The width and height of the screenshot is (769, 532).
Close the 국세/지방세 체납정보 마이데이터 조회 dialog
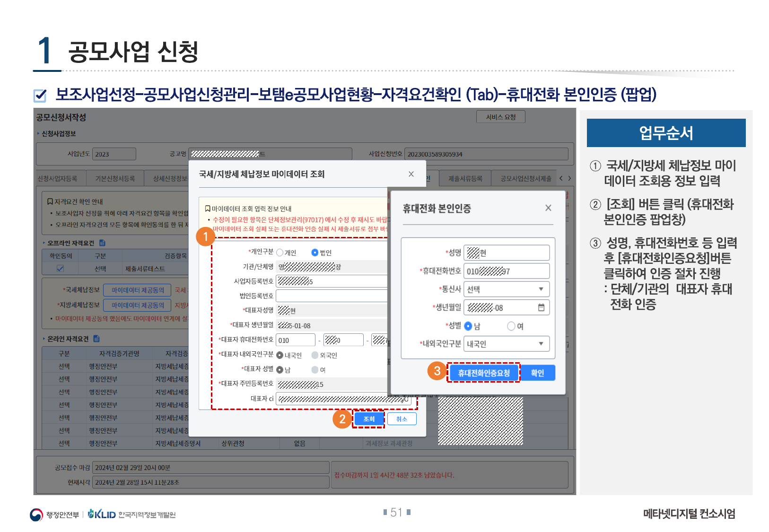tap(411, 174)
